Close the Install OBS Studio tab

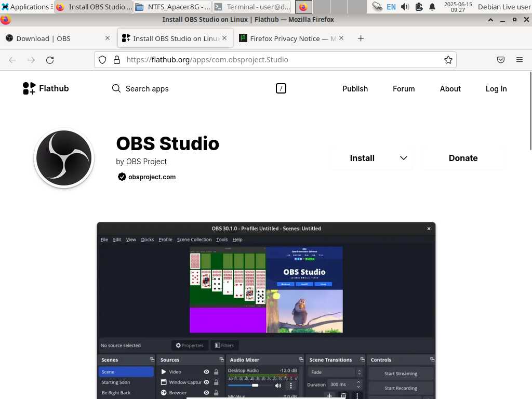(x=224, y=38)
